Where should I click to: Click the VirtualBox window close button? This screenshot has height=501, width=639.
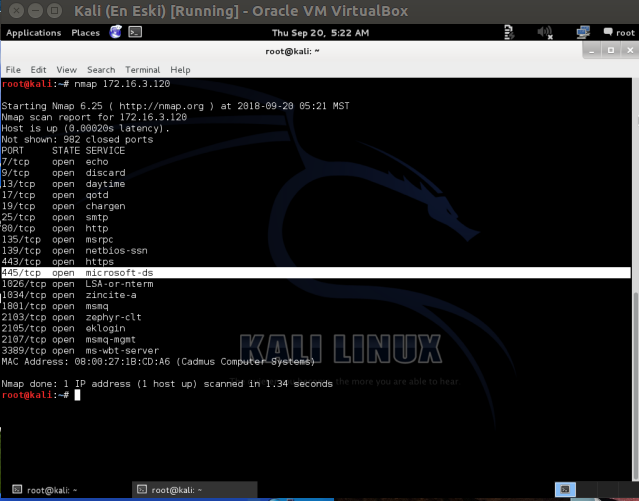[x=16, y=11]
